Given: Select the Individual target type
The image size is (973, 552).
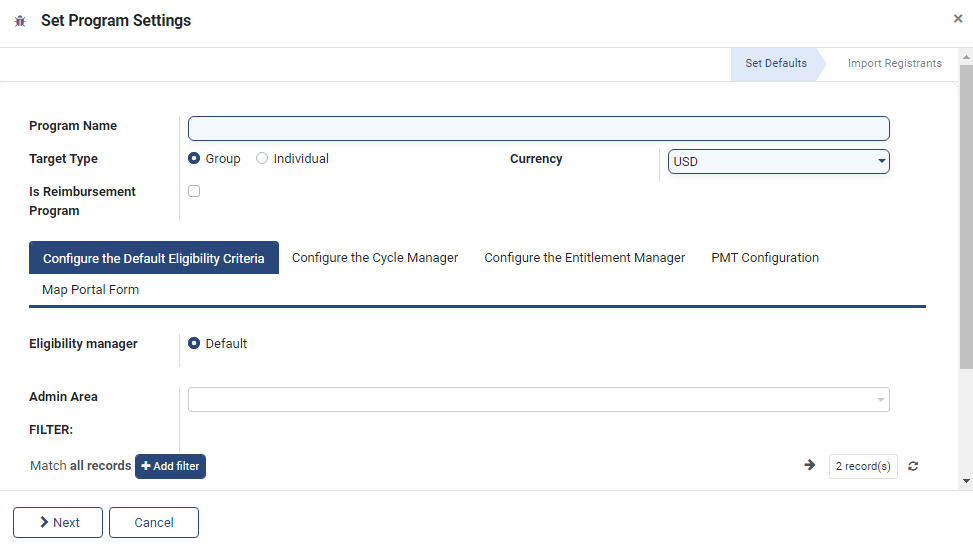Looking at the screenshot, I should tap(262, 159).
